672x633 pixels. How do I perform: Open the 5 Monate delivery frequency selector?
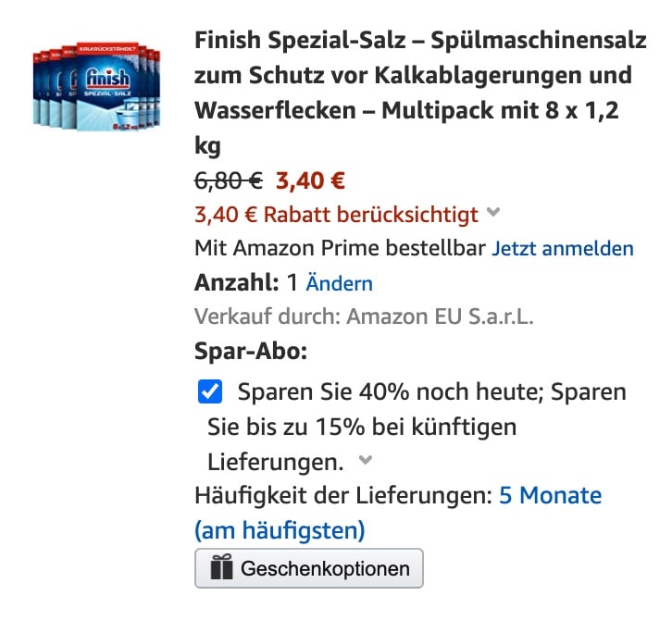click(550, 495)
